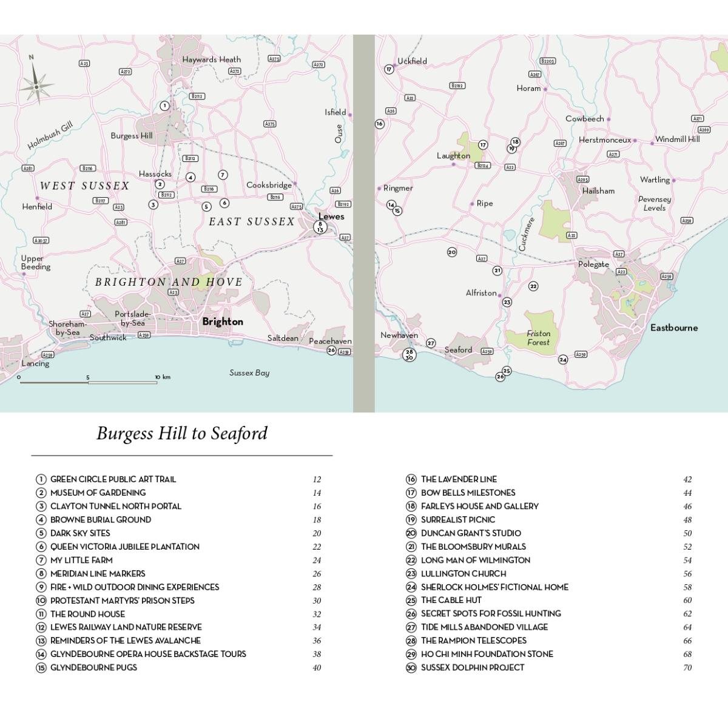Click map marker 17 beside Uckfield
Image resolution: width=728 pixels, height=728 pixels.
(389, 69)
